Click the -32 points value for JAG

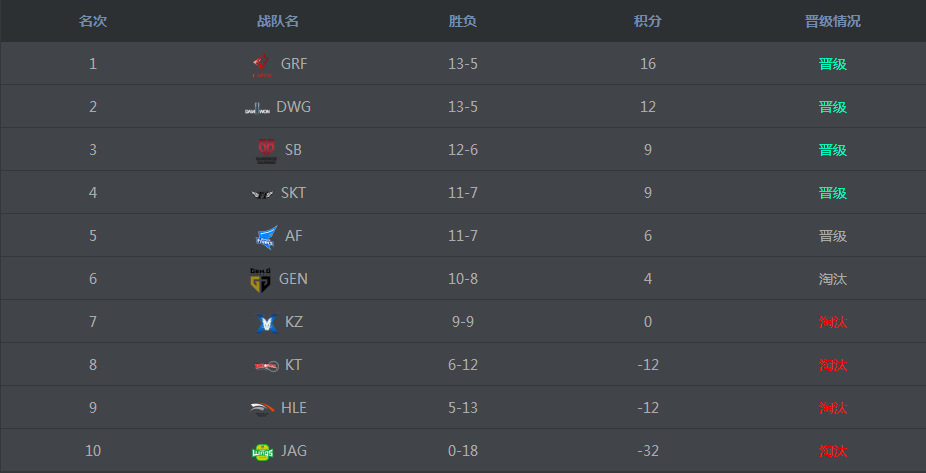648,451
